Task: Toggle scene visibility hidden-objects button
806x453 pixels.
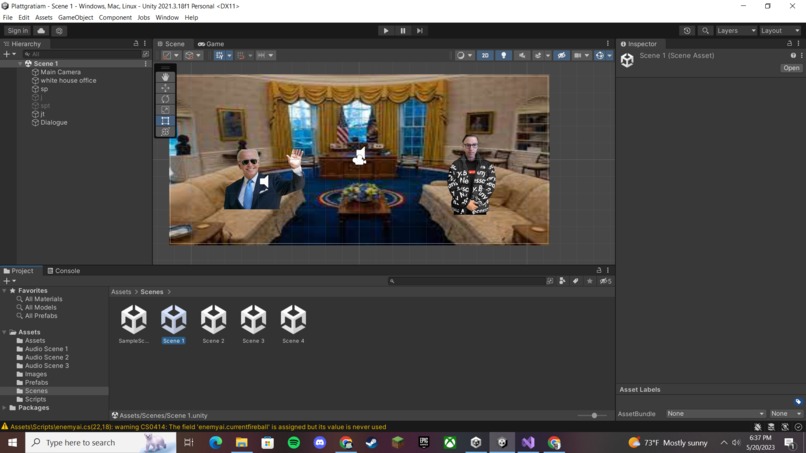Action: click(561, 56)
